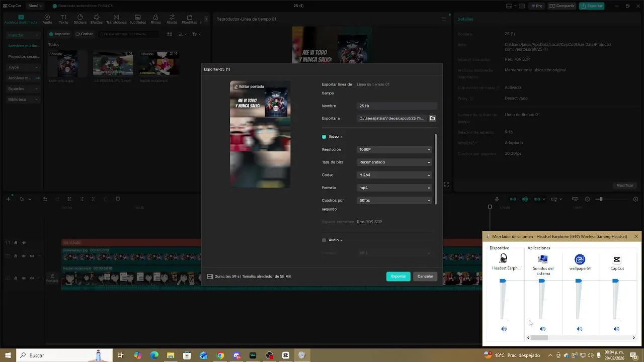Mute wallpaper64 in volume mixer
The image size is (644, 362).
[x=580, y=329]
